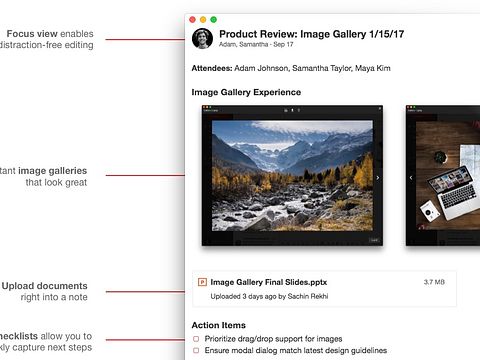Click the note title 'Product Review: Image Gallery 1/15/17'

tap(312, 34)
